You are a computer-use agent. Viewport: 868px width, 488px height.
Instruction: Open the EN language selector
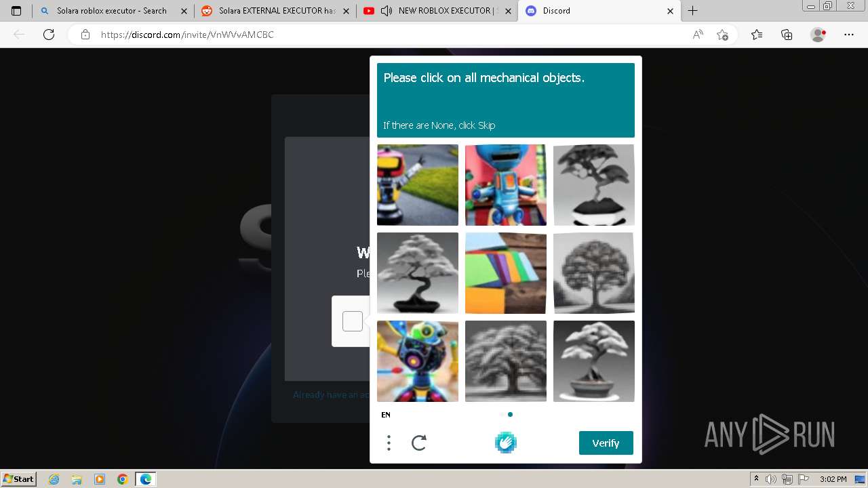coord(386,415)
